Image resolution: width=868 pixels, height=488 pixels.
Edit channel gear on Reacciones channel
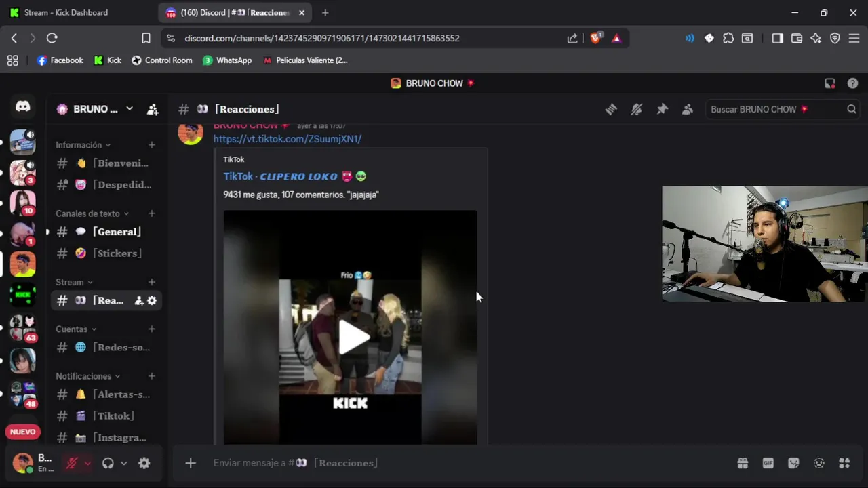pyautogui.click(x=152, y=300)
